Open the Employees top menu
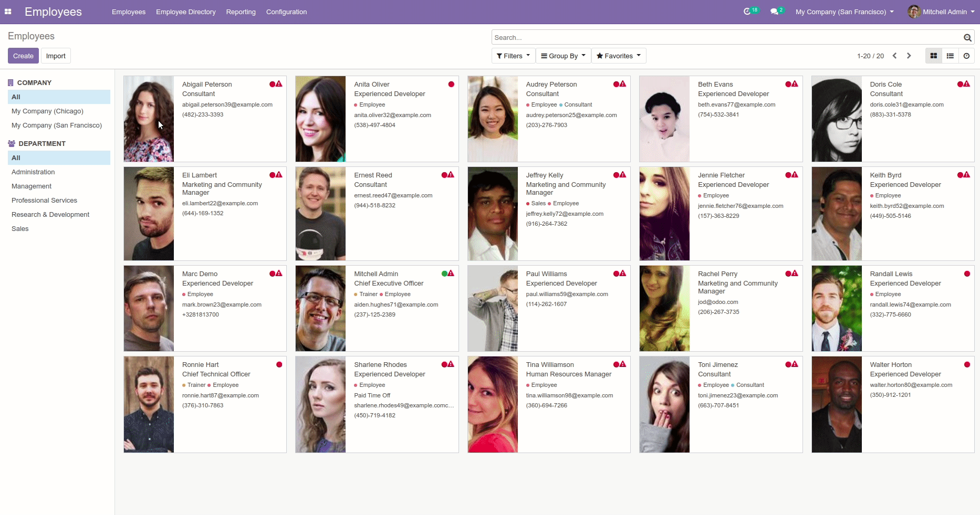Screen dimensions: 980x515 (x=129, y=12)
